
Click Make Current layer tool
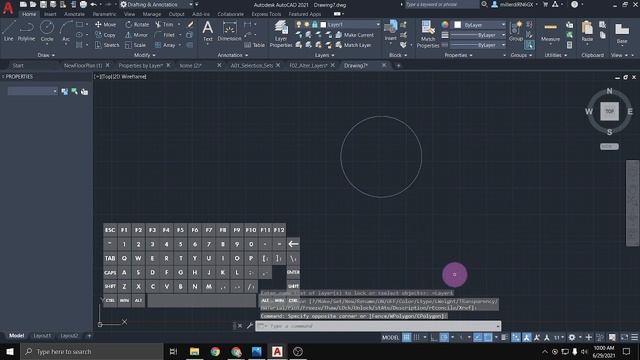tap(354, 35)
